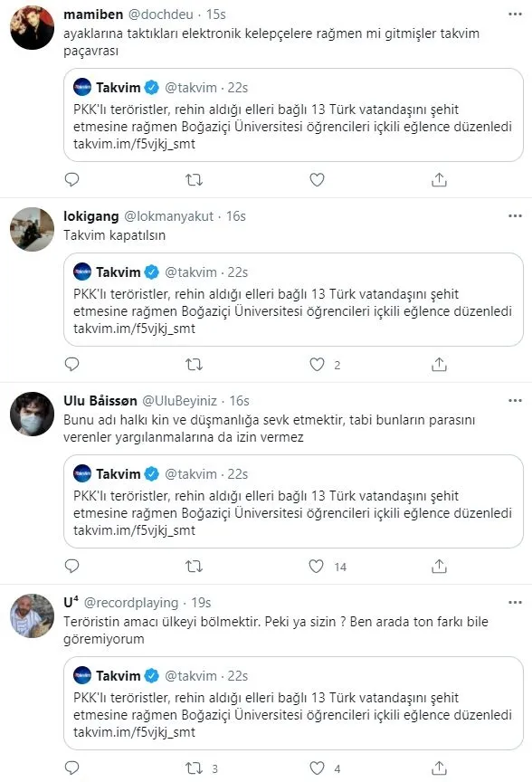This screenshot has width=532, height=782.
Task: Toggle like on lokigang's tweet
Action: click(x=317, y=366)
